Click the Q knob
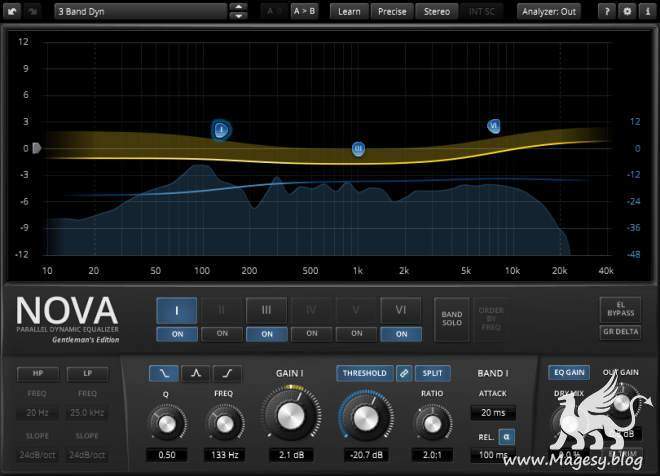 (x=167, y=423)
